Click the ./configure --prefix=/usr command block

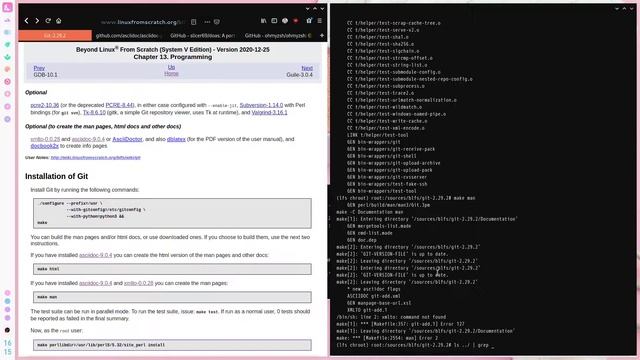(x=172, y=213)
